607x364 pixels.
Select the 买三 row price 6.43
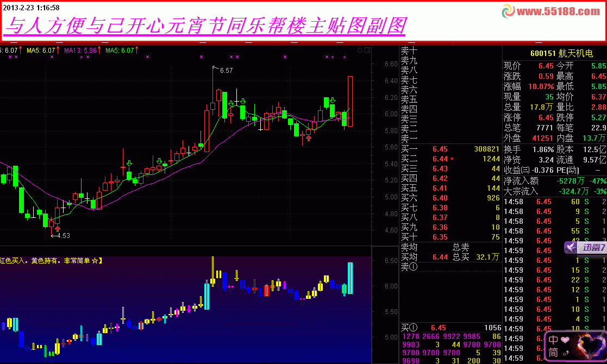tap(440, 168)
